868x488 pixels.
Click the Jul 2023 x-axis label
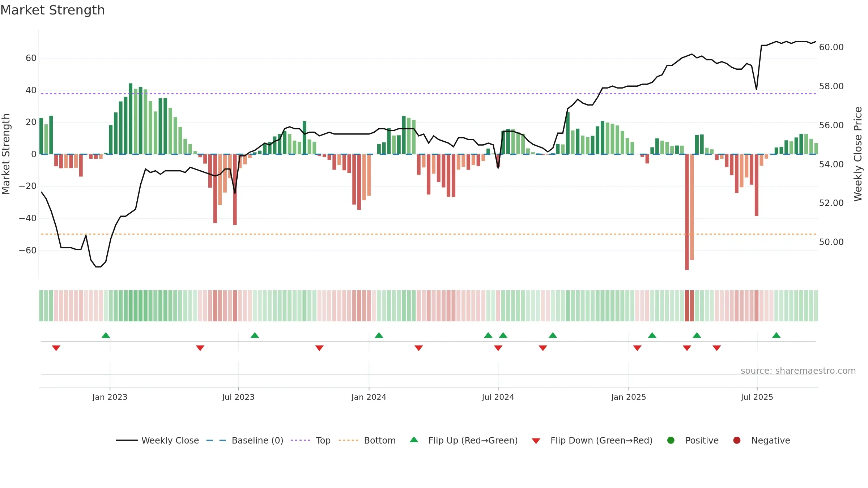point(238,397)
